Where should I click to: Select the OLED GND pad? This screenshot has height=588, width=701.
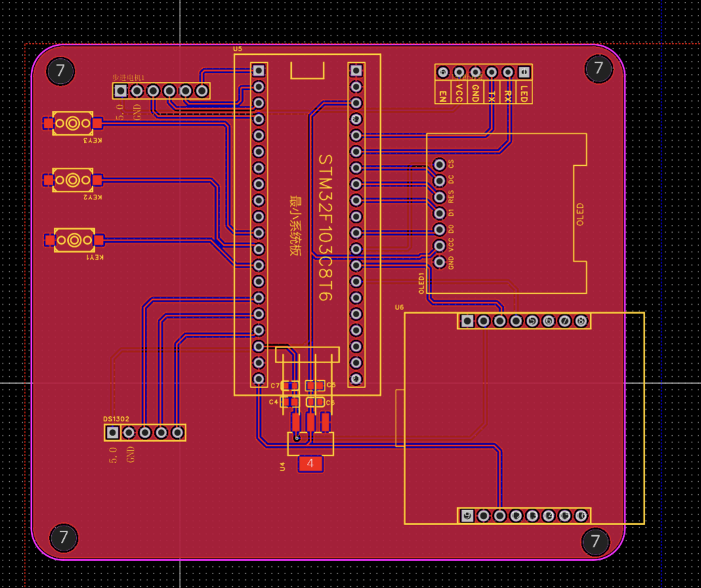(439, 262)
